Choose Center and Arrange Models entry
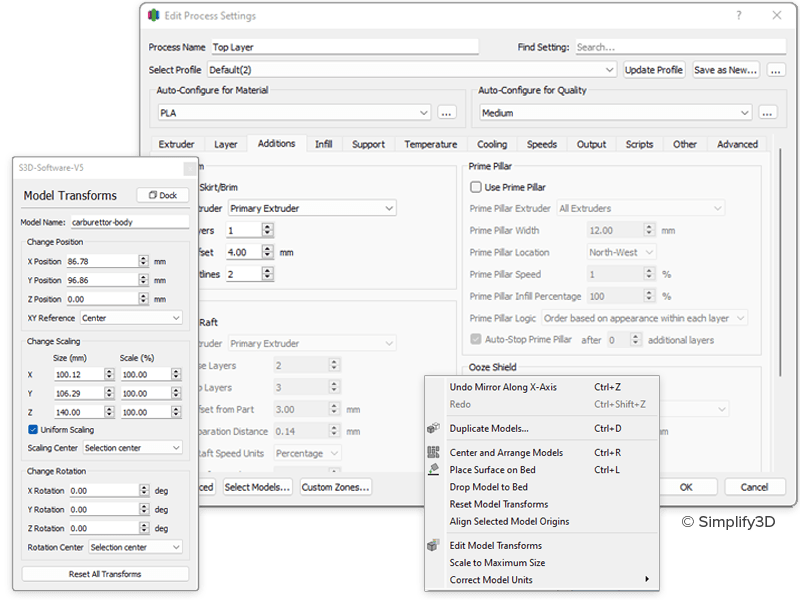Screen dimensions: 800x600 pyautogui.click(x=542, y=453)
